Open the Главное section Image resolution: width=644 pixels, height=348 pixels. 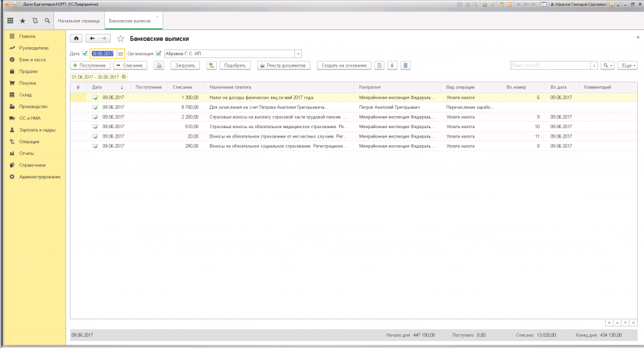27,36
